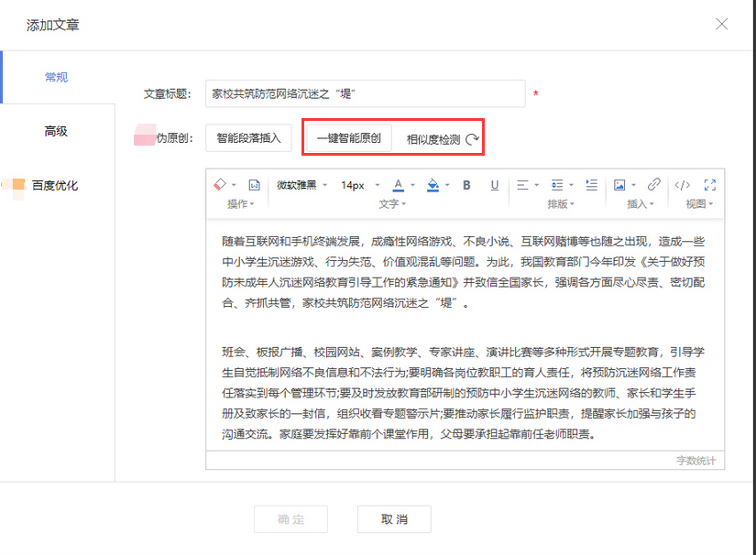Click the 一键智能原创 button

[351, 136]
